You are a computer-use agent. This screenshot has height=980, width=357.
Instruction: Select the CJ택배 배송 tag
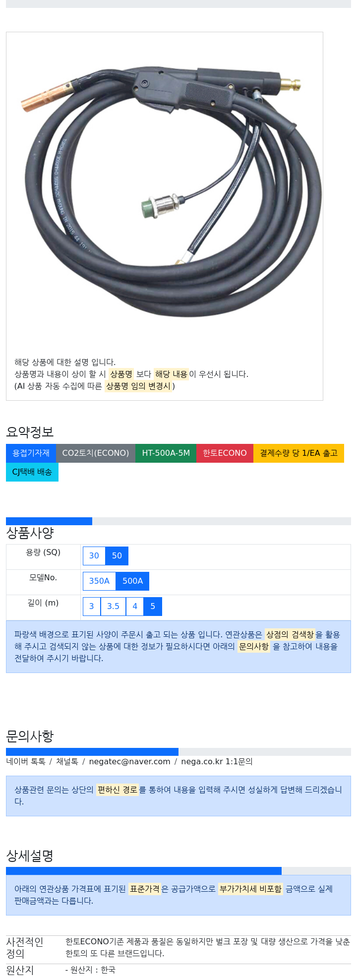coord(32,472)
